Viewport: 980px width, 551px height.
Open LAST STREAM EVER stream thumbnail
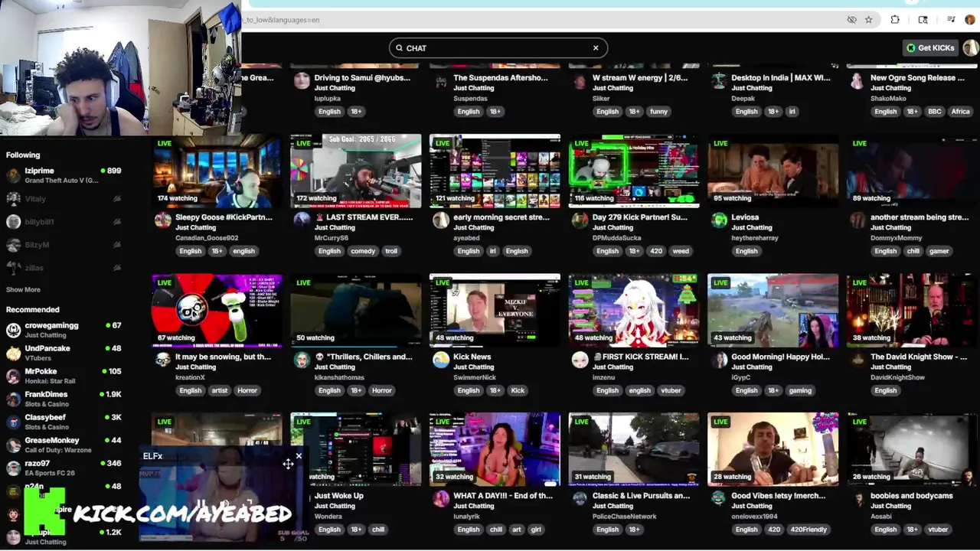(356, 171)
